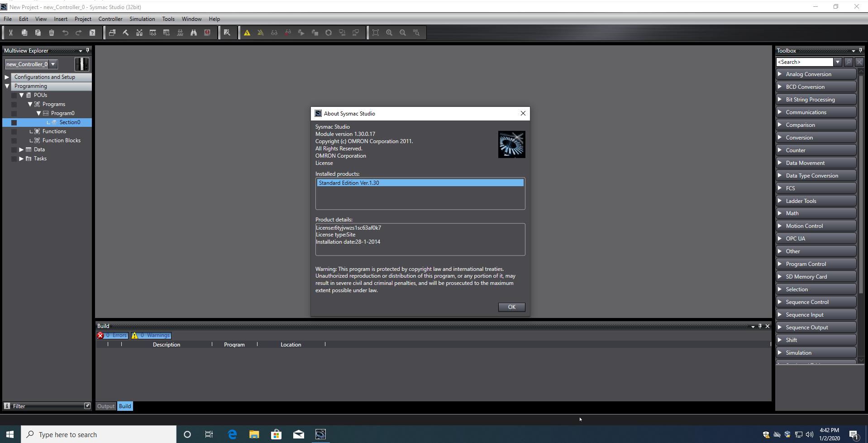Click the crossed-out triangle Offline icon
Screen dimensions: 868x443
point(261,33)
